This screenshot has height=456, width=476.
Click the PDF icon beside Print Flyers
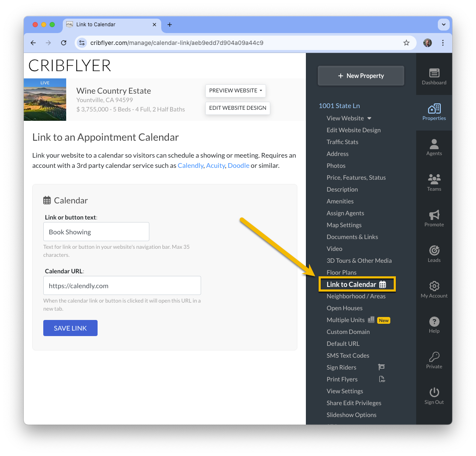tap(382, 379)
